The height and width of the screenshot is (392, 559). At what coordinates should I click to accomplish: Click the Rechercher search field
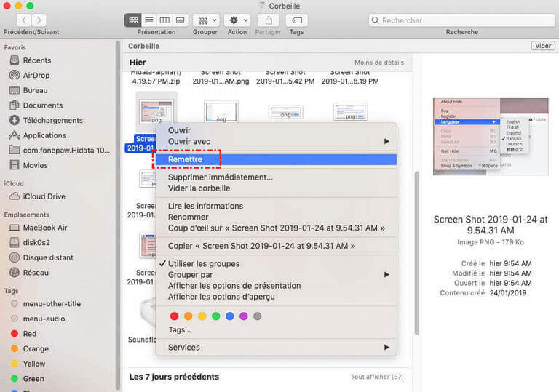pos(461,20)
